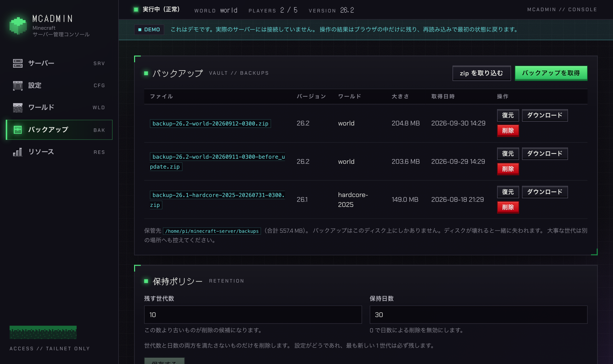The image size is (613, 364).
Task: Click the server rack icon in sidebar
Action: click(18, 63)
